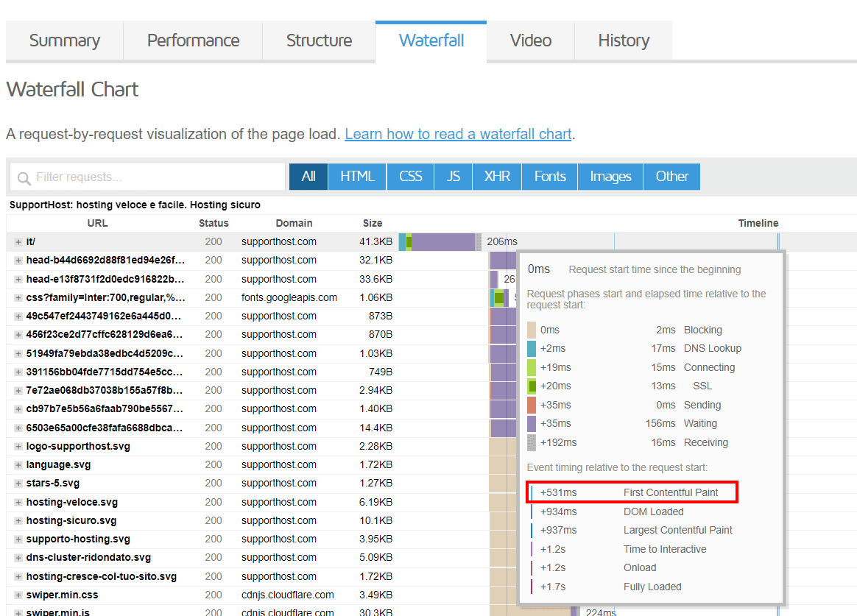Filter requests by CSS type
The image size is (857, 616).
(410, 177)
